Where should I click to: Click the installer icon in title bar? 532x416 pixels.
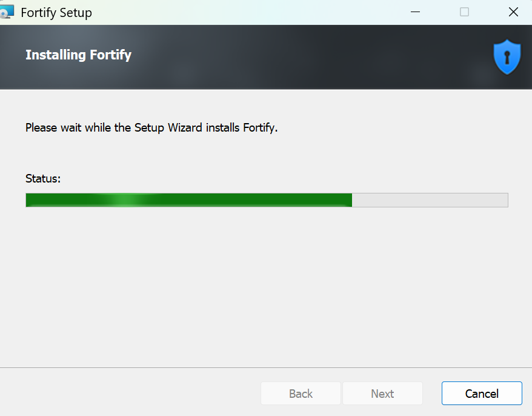tap(7, 12)
